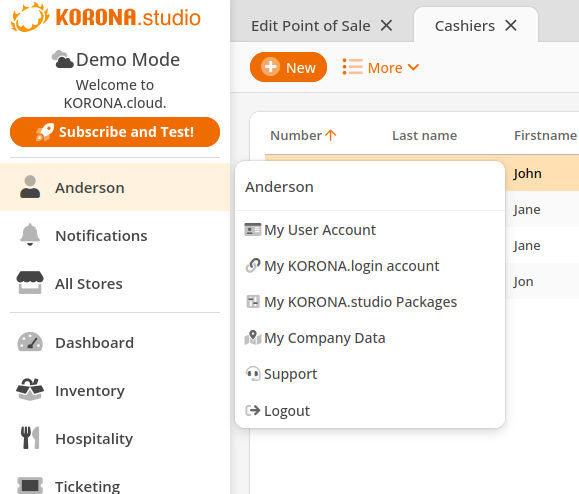Open Notifications in sidebar
The width and height of the screenshot is (579, 494).
[x=115, y=235]
